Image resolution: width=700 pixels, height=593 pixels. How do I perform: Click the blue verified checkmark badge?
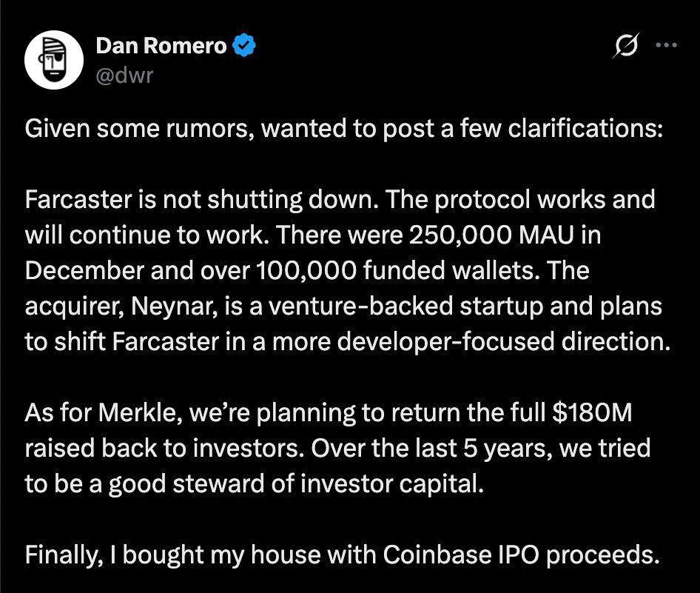click(245, 47)
